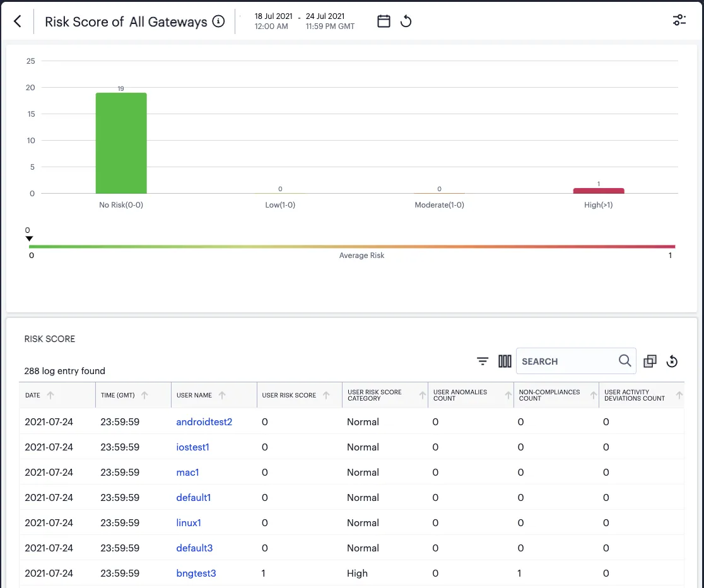The width and height of the screenshot is (704, 588).
Task: Click the copy/export table icon
Action: click(650, 361)
